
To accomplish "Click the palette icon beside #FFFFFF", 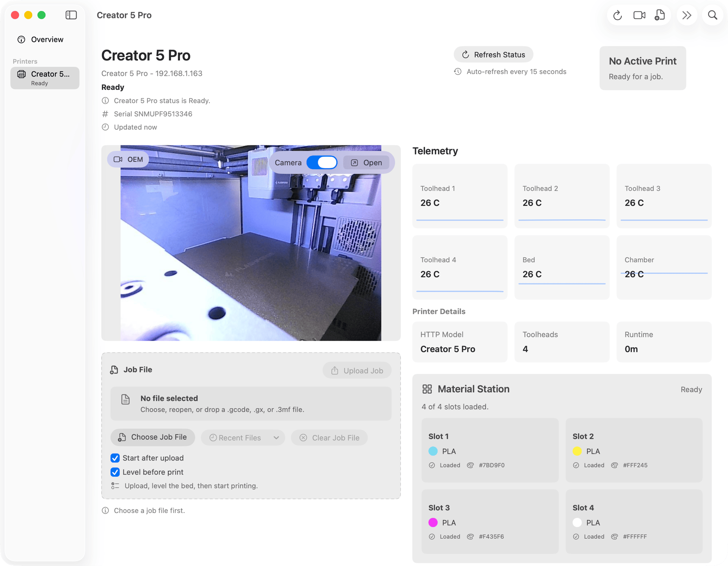I will pos(614,537).
